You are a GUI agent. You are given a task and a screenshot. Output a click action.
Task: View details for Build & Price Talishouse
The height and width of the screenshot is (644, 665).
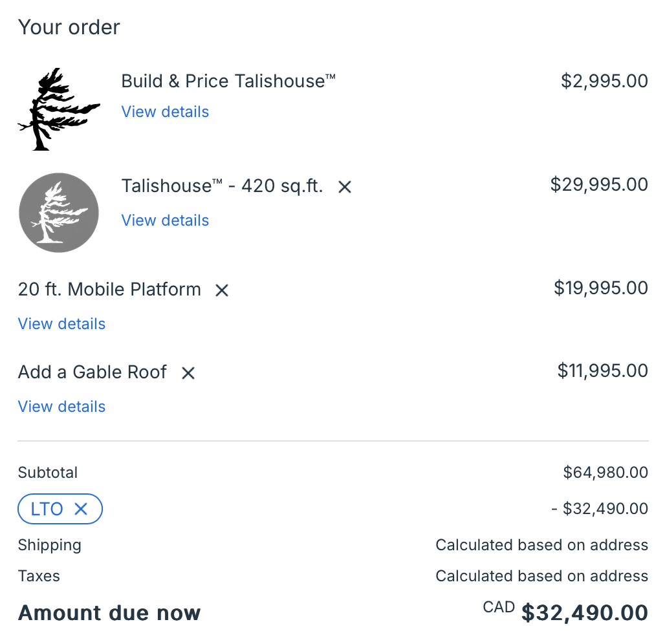point(165,112)
